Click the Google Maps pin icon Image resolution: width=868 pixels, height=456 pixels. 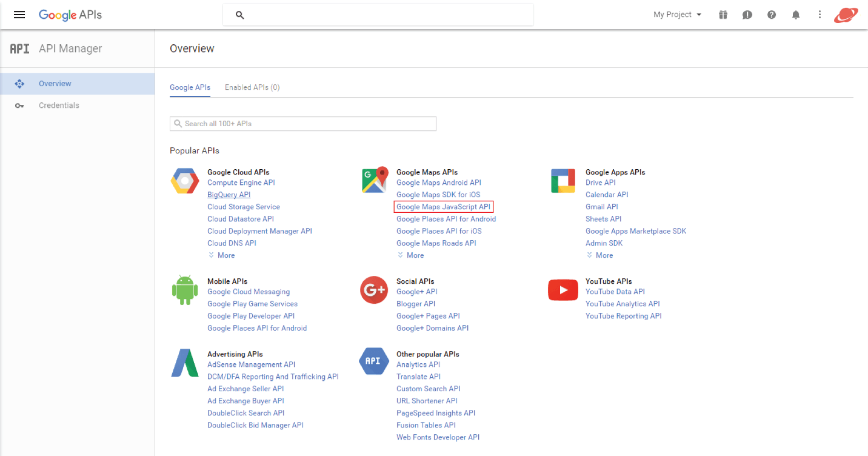pos(374,180)
